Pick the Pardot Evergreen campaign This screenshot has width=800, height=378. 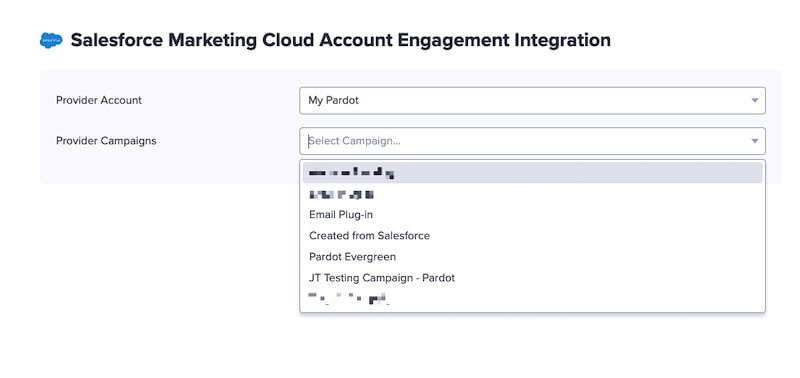pyautogui.click(x=532, y=257)
